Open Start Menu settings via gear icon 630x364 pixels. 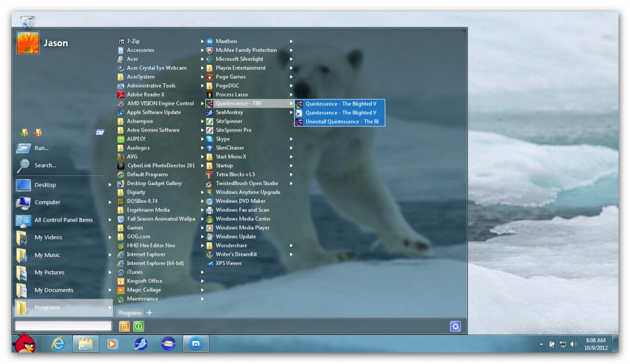click(455, 326)
